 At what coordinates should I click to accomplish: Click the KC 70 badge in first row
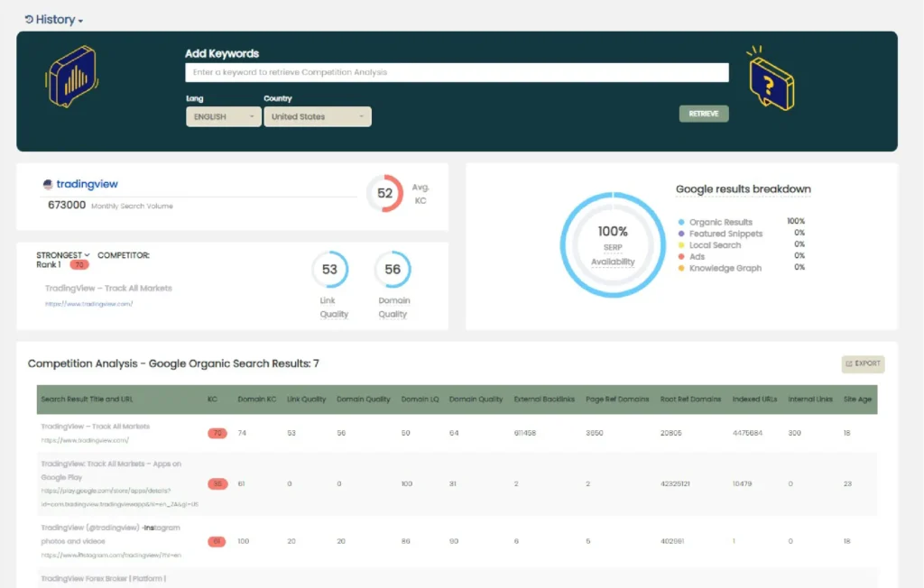click(217, 433)
